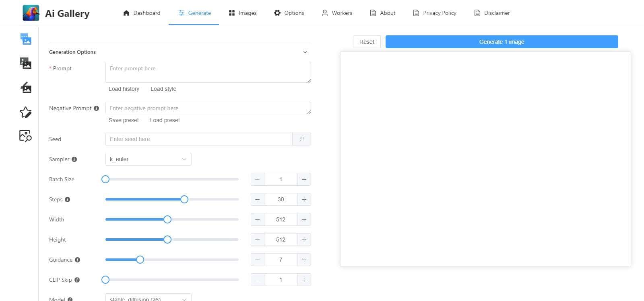Increase Guidance with plus button
This screenshot has height=301, width=644.
coord(304,260)
